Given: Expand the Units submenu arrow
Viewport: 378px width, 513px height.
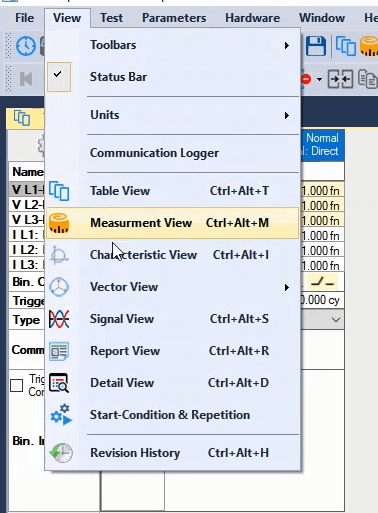Looking at the screenshot, I should [x=287, y=115].
